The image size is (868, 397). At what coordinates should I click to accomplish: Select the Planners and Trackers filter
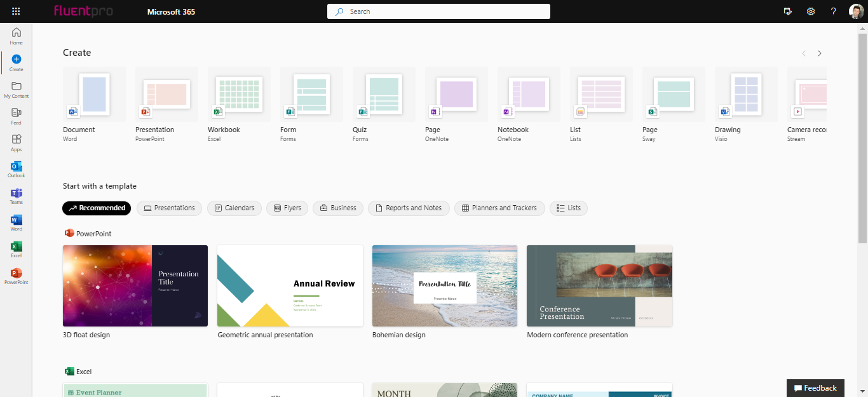coord(499,208)
